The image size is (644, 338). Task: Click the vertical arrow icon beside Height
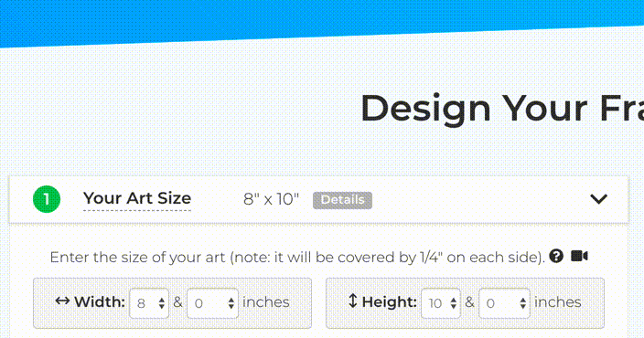tap(353, 301)
